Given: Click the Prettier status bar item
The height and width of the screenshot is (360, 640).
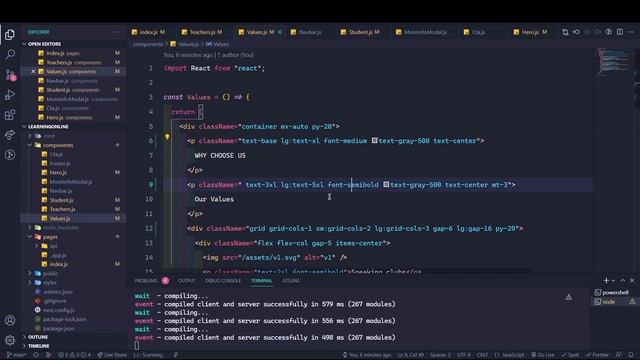Looking at the screenshot, I should (597, 355).
